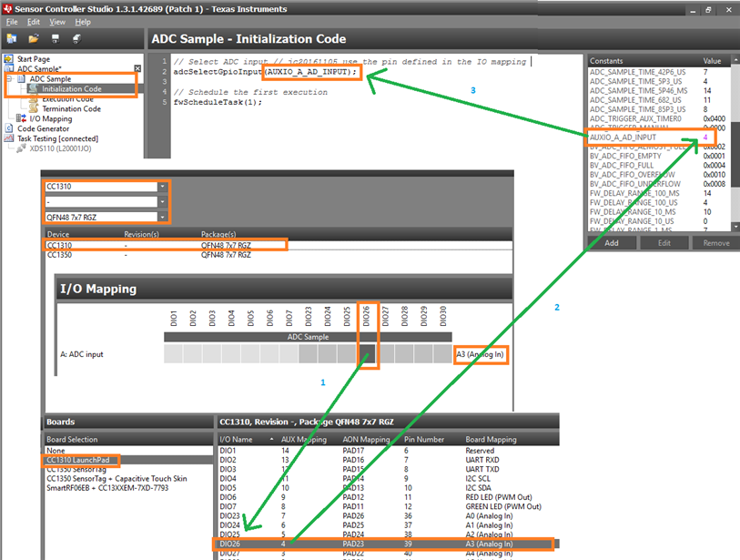Click the Start Page arrow icon
The height and width of the screenshot is (560, 740).
8,58
